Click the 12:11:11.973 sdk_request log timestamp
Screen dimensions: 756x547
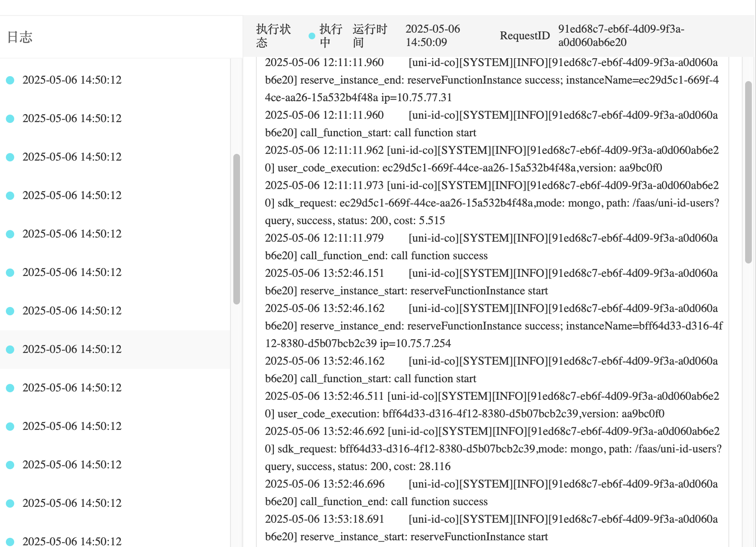pos(324,186)
